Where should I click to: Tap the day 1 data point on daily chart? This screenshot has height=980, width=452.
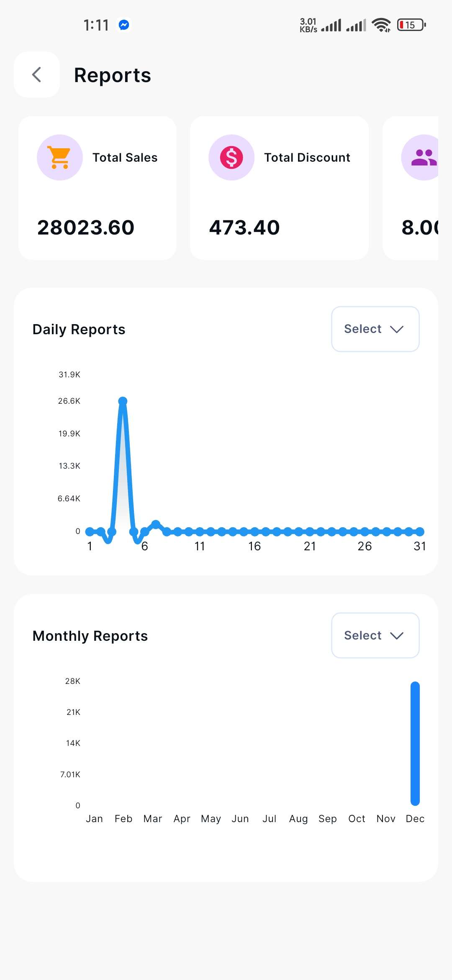click(90, 532)
